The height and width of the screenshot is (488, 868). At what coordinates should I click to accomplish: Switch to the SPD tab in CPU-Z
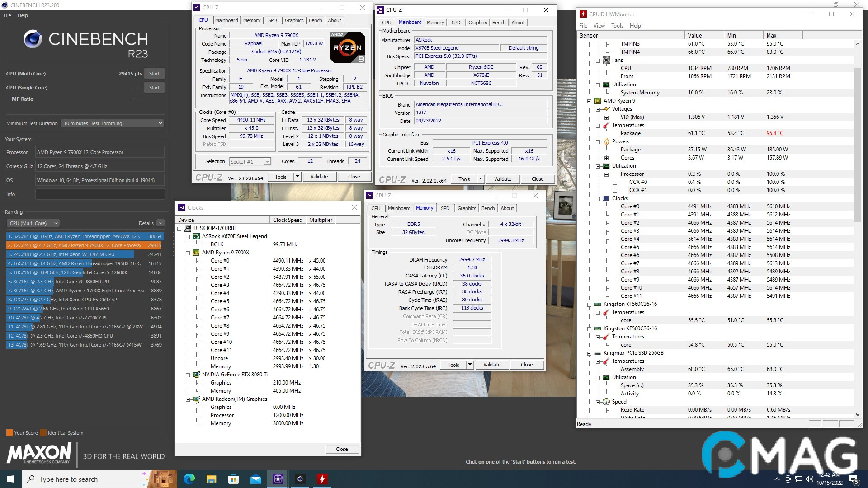click(x=272, y=20)
